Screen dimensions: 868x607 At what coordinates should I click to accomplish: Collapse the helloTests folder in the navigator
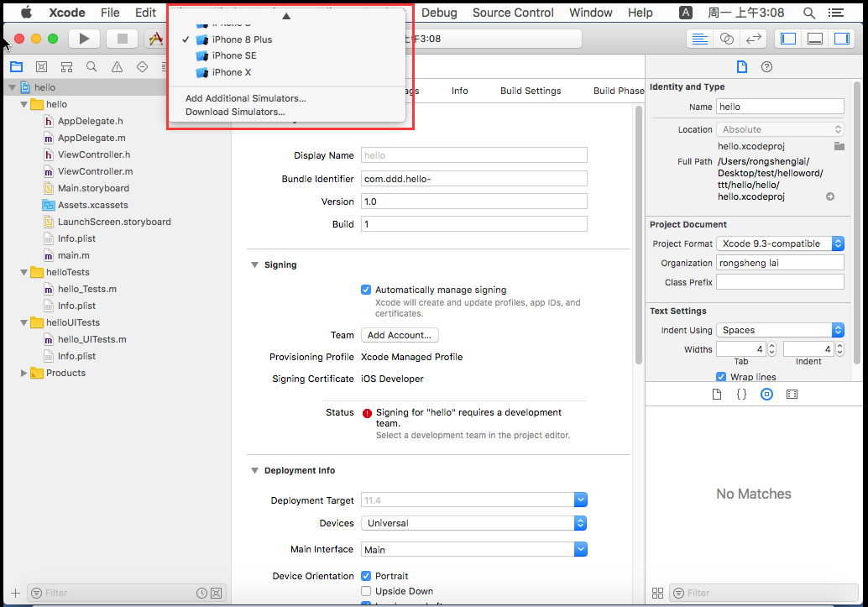[x=24, y=273]
